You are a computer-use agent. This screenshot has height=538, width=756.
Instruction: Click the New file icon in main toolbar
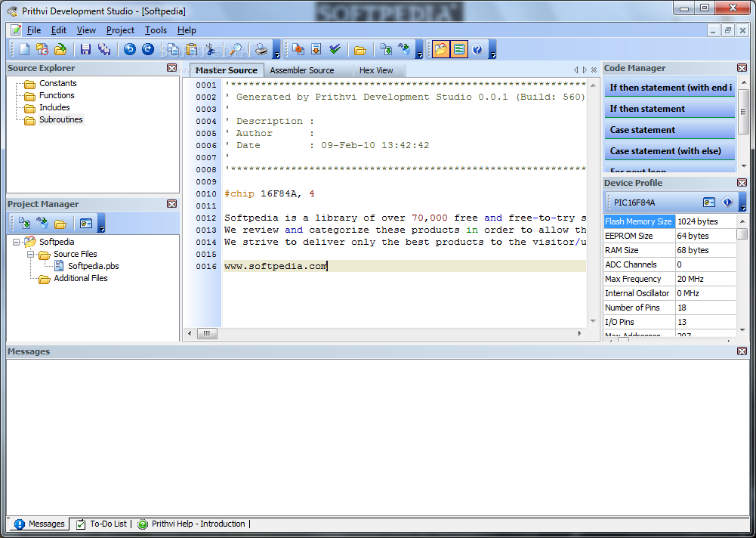[24, 49]
